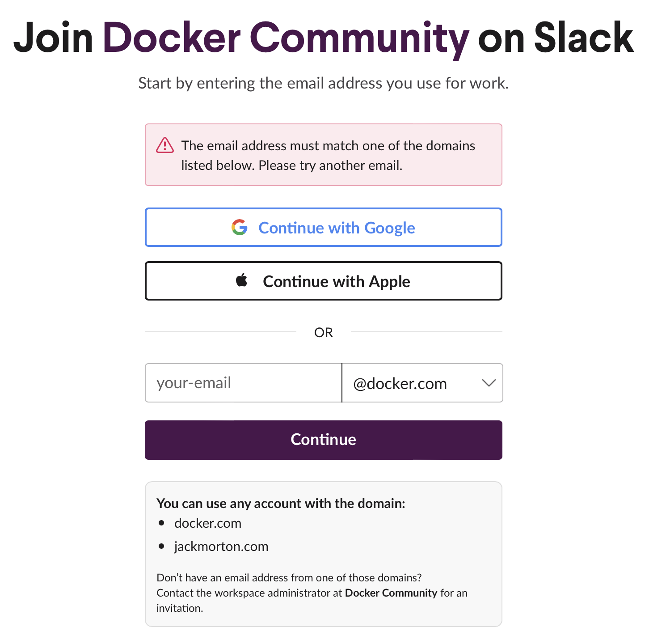The height and width of the screenshot is (644, 666).
Task: Click the work email instruction text
Action: pyautogui.click(x=323, y=83)
